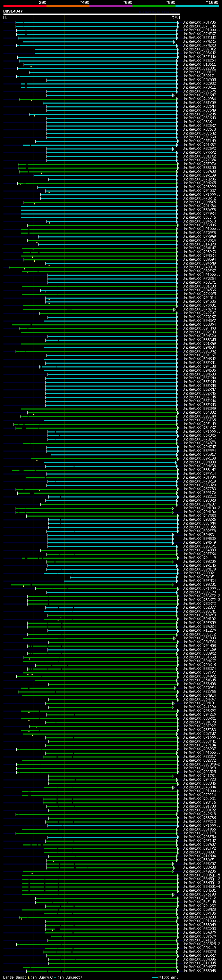Click the green alignment bar for Q40984
Viewport: 222px width, 980px height.
[98, 99]
